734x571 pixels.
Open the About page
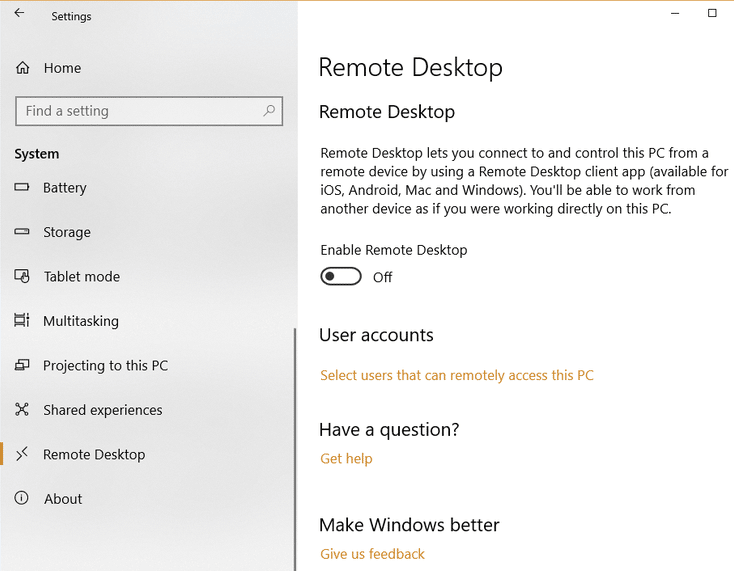coord(63,499)
